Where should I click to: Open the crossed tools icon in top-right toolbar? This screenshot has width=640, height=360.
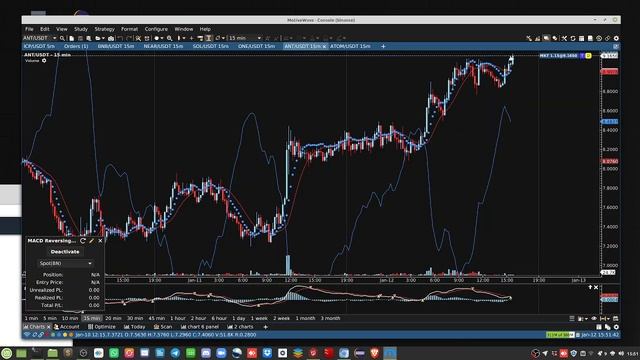(x=564, y=38)
